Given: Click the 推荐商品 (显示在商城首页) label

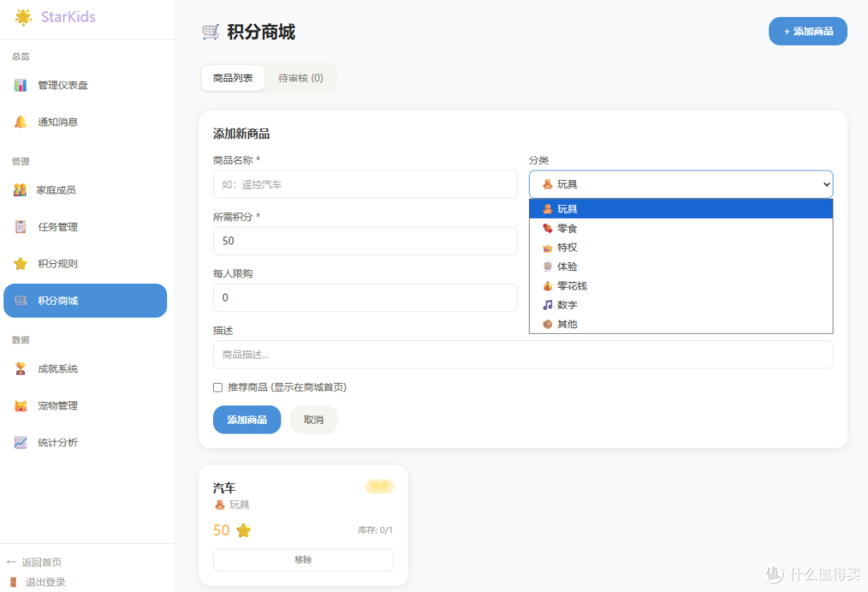Looking at the screenshot, I should [287, 387].
